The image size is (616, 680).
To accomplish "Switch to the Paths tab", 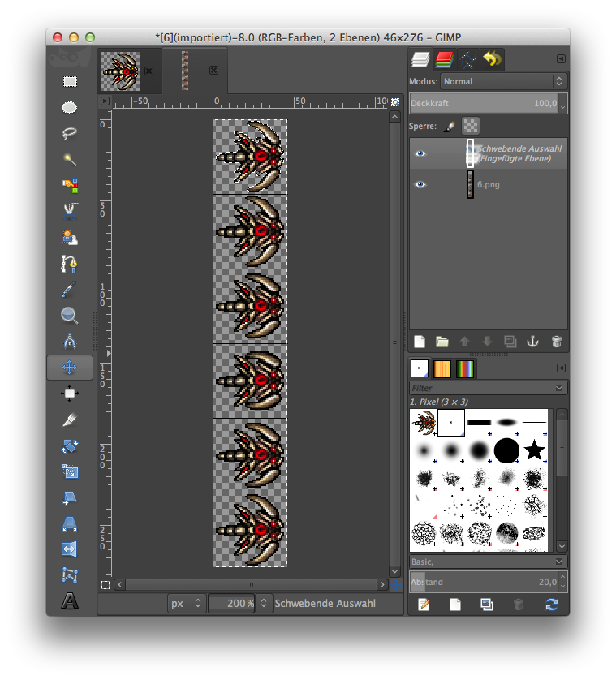I will [x=468, y=60].
